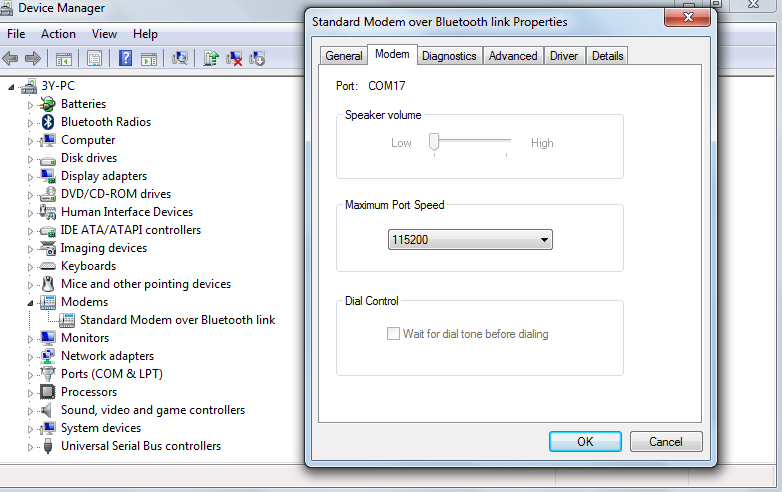Open the Action menu
The image size is (782, 492).
click(x=58, y=34)
